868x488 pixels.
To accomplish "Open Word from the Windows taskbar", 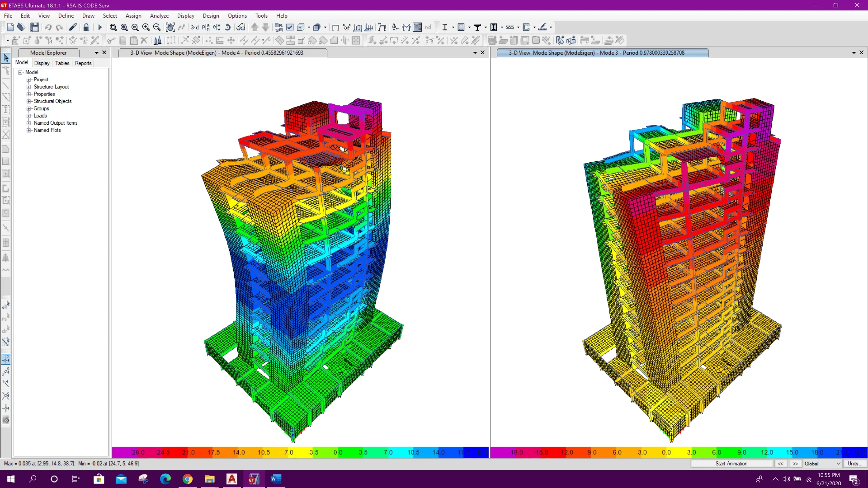I will 276,479.
